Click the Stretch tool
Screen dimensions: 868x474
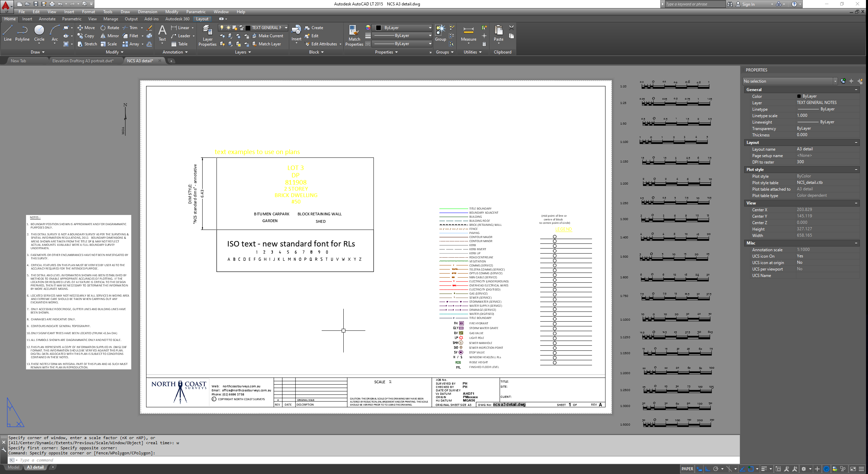pyautogui.click(x=87, y=44)
